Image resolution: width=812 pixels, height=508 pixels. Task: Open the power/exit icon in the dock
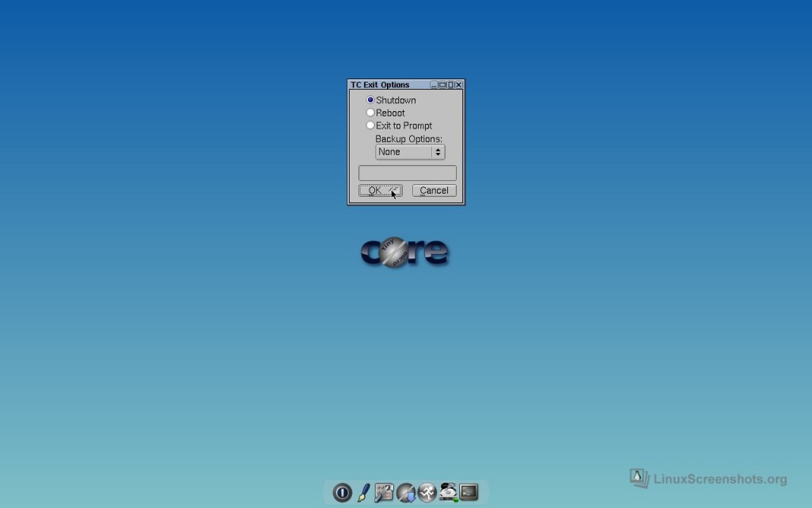(x=342, y=493)
